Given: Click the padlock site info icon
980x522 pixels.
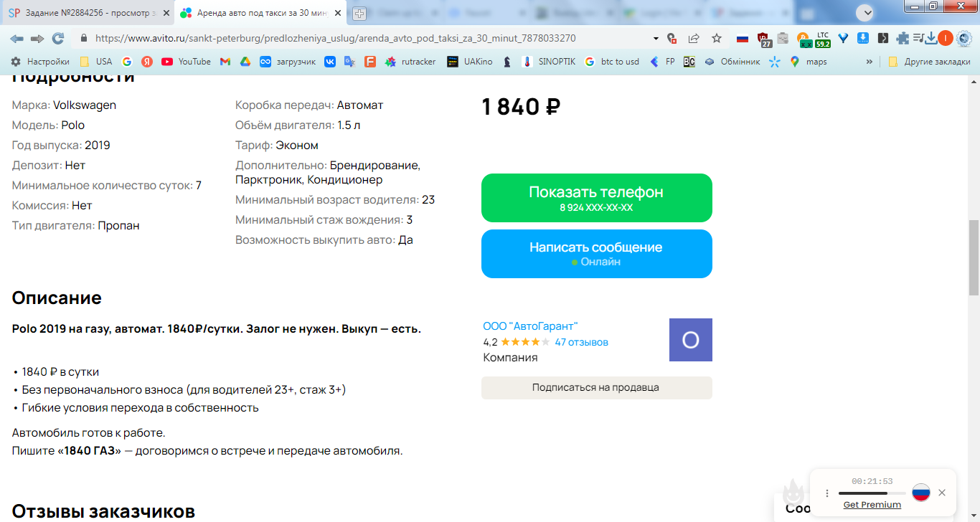Looking at the screenshot, I should tap(84, 38).
